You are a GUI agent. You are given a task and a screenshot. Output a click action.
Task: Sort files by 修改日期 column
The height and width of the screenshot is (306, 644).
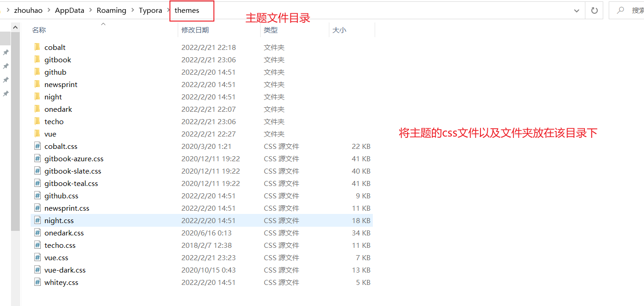click(195, 29)
